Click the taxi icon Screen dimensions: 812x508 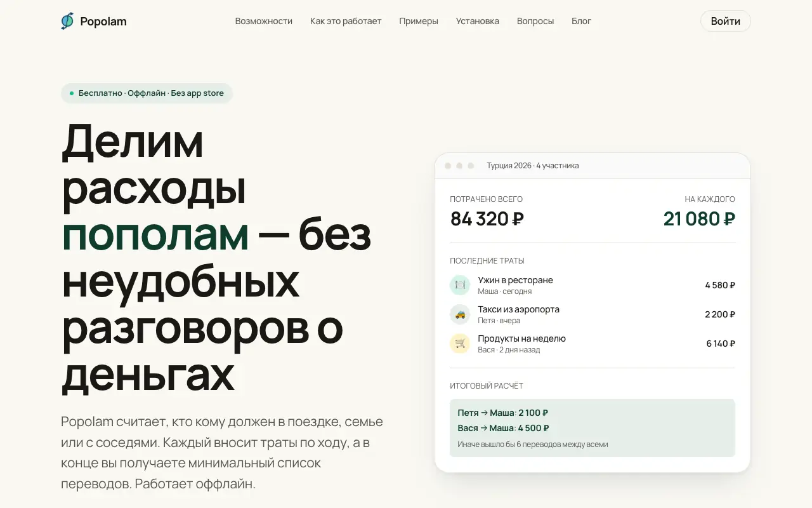tap(460, 314)
